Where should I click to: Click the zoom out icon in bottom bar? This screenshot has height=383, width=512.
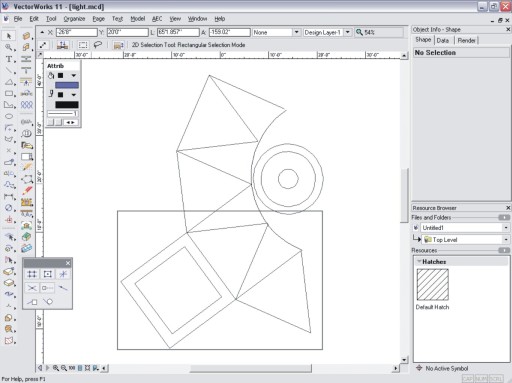64,368
